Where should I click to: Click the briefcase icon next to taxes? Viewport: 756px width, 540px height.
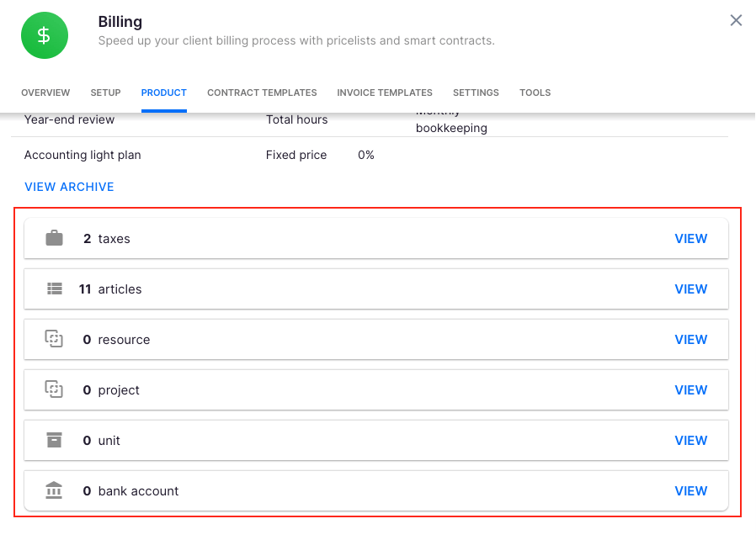(x=54, y=238)
